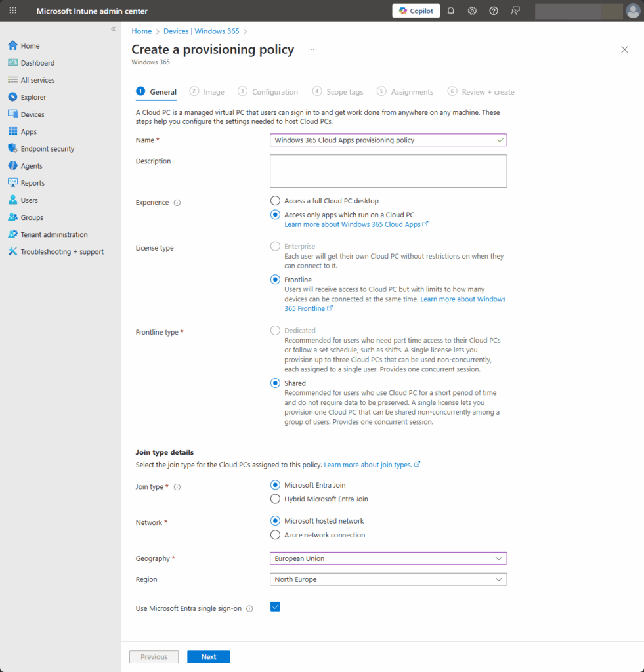Screen dimensions: 644x672
Task: Open the Region dropdown
Action: [388, 579]
